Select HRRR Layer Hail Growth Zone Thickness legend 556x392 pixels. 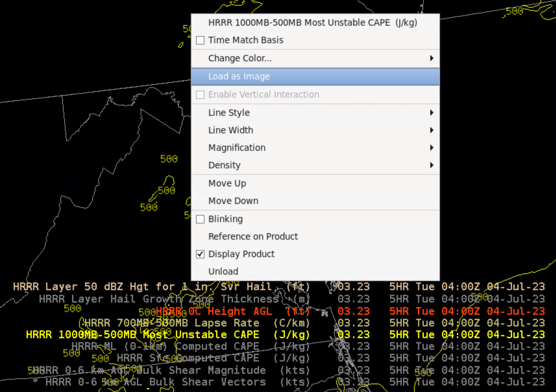point(292,299)
